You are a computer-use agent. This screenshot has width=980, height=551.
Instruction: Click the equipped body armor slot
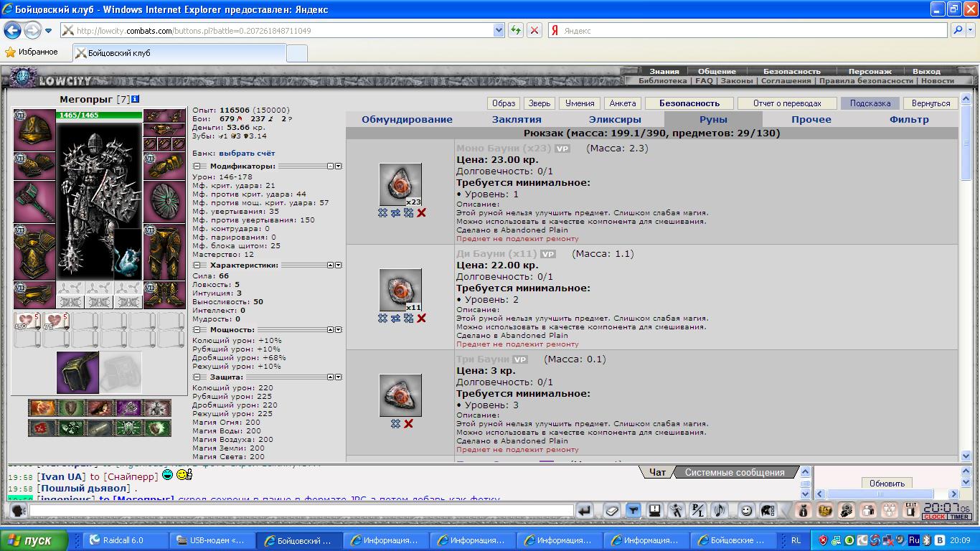tap(34, 251)
